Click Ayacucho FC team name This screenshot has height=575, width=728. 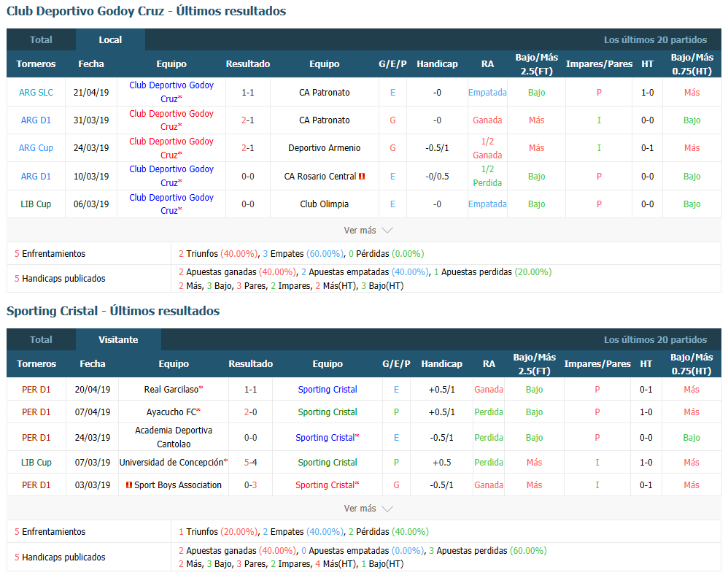(171, 412)
